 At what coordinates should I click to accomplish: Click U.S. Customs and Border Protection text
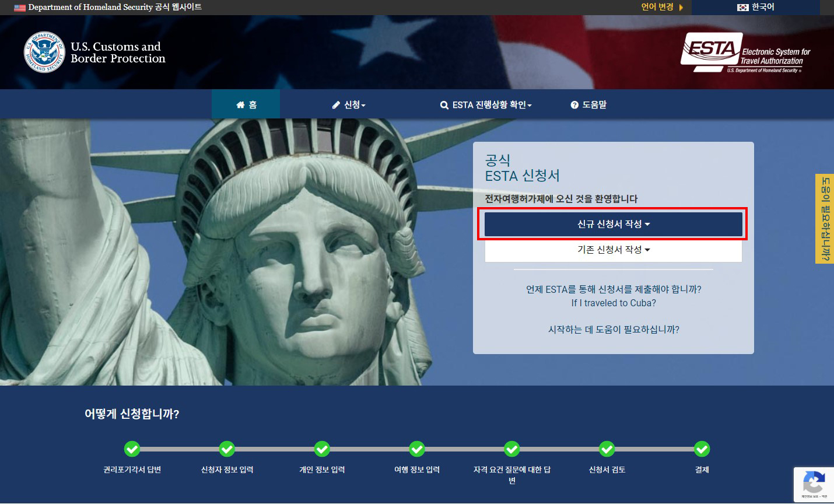tap(118, 52)
